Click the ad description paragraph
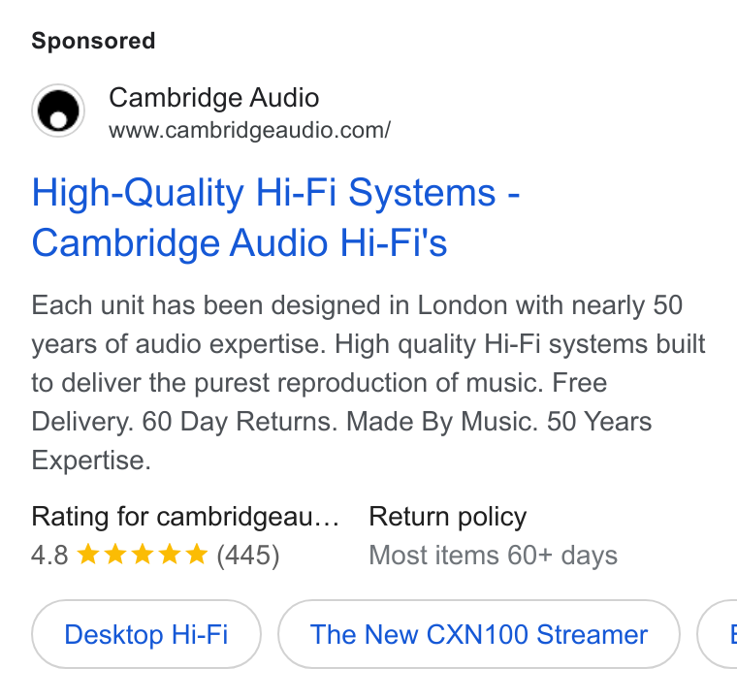Image resolution: width=737 pixels, height=700 pixels. pyautogui.click(x=368, y=382)
